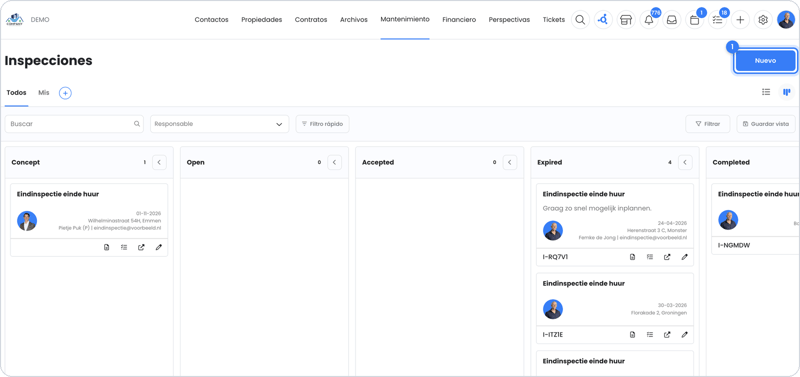Switch to list view
Image resolution: width=800 pixels, height=377 pixels.
766,92
